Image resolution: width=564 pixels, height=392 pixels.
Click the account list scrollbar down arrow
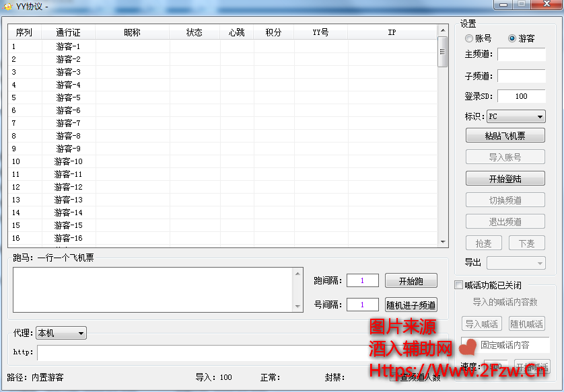point(443,242)
